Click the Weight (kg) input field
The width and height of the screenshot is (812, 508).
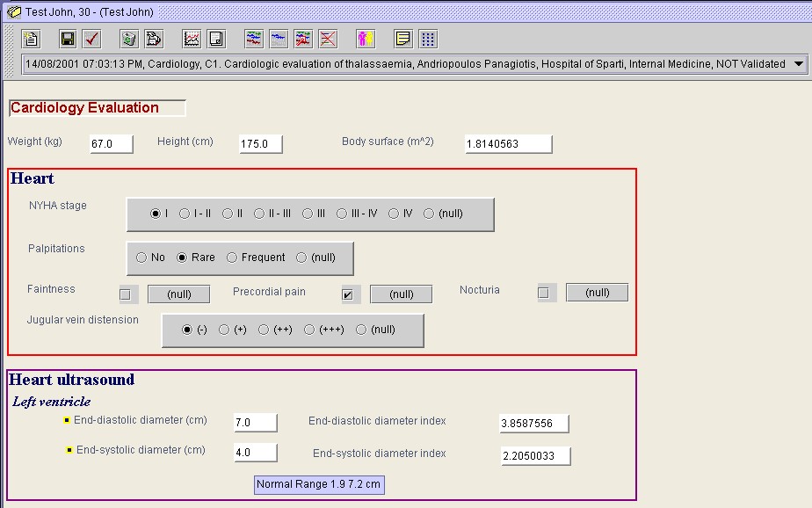click(x=111, y=144)
